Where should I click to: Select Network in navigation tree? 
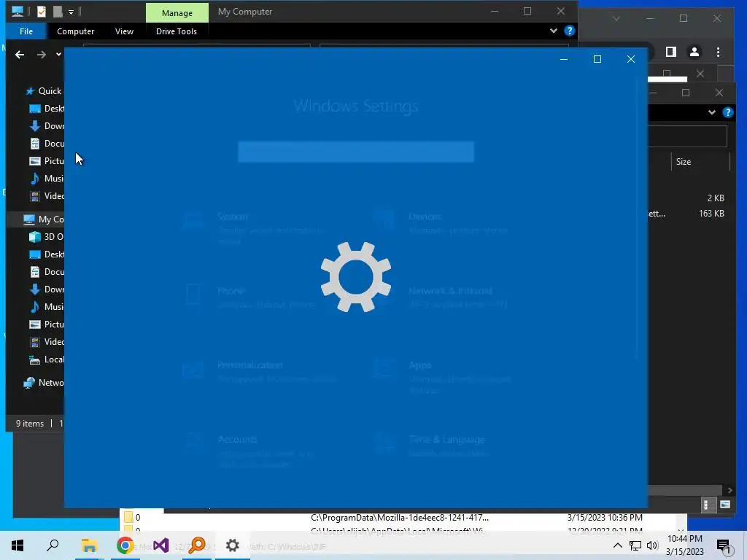(43, 383)
